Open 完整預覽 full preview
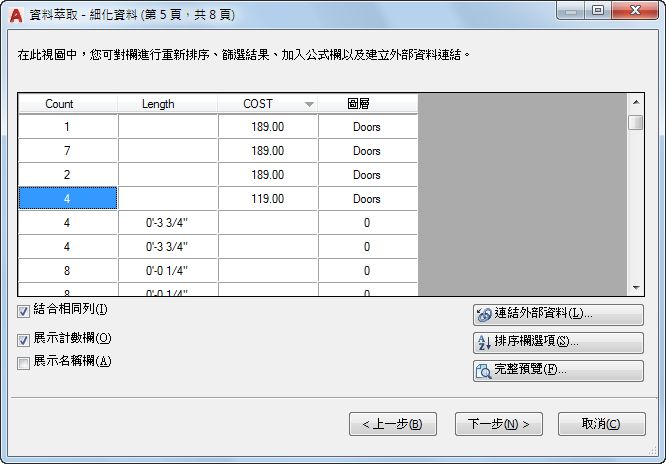This screenshot has width=666, height=464. pos(558,371)
